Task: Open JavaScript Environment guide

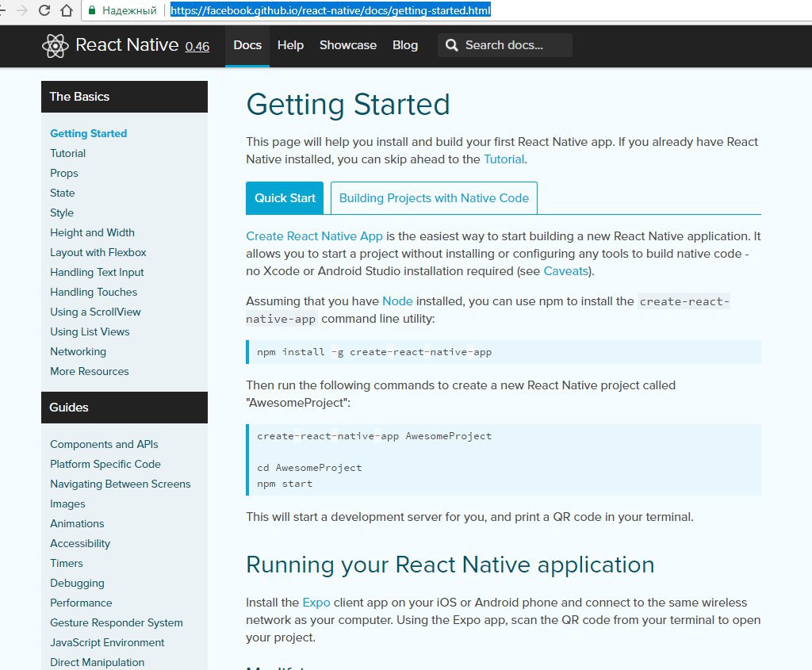Action: pyautogui.click(x=107, y=642)
